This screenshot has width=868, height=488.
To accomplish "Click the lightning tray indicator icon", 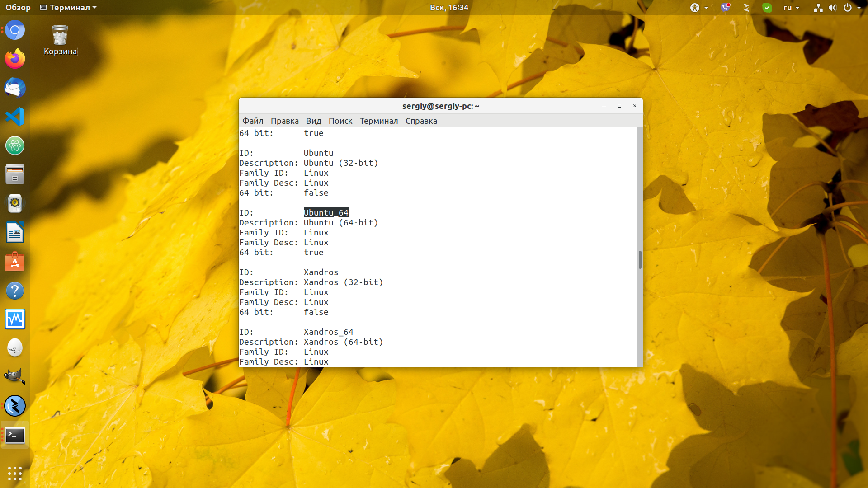I will tap(746, 7).
